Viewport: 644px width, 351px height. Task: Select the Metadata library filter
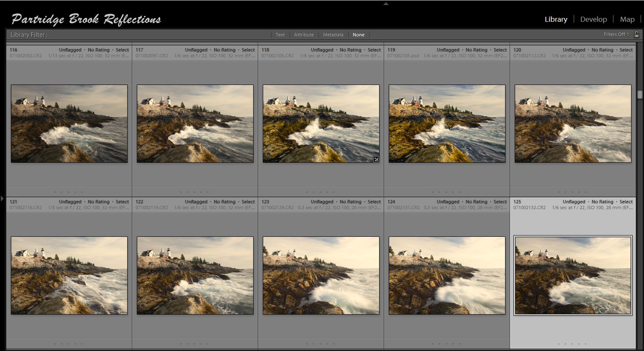pos(333,35)
